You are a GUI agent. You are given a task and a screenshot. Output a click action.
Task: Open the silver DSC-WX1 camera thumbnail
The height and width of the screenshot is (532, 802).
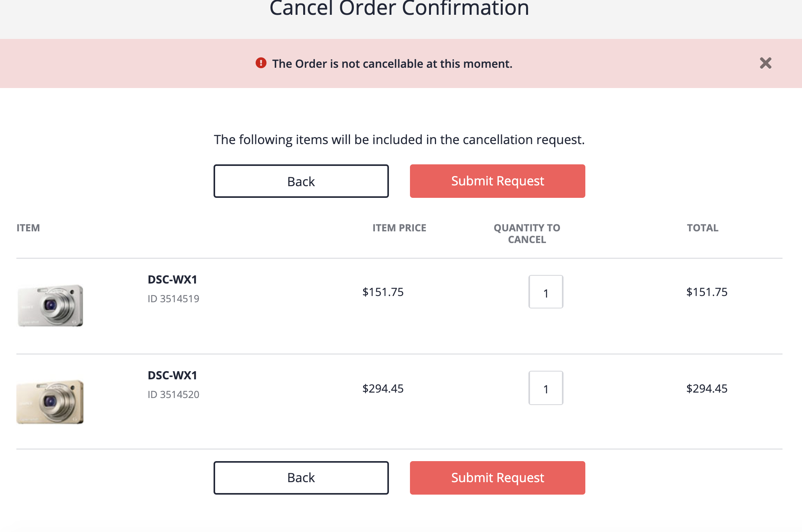[50, 306]
